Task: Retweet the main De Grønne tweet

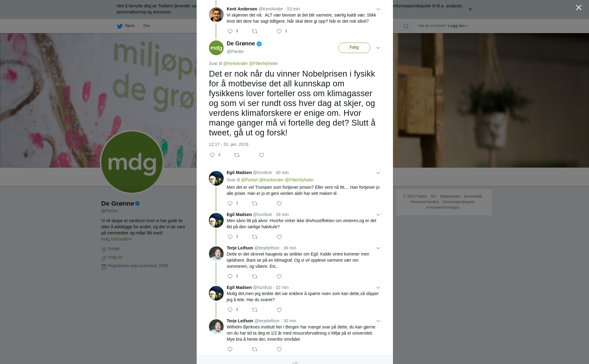Action: 237,155
